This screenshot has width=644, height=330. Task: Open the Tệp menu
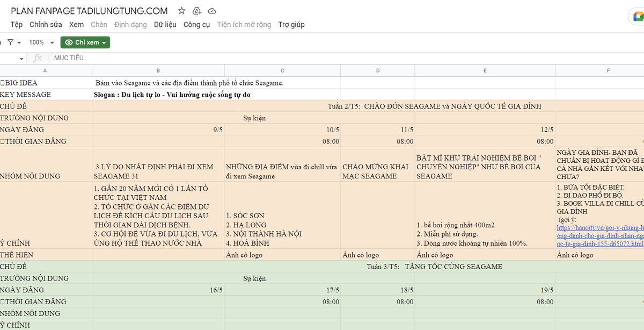click(x=17, y=25)
